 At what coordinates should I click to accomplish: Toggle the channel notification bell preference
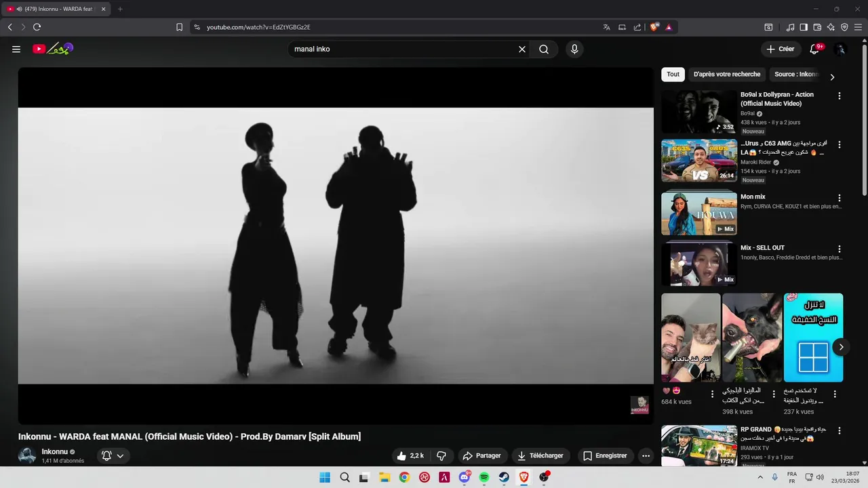tap(106, 455)
